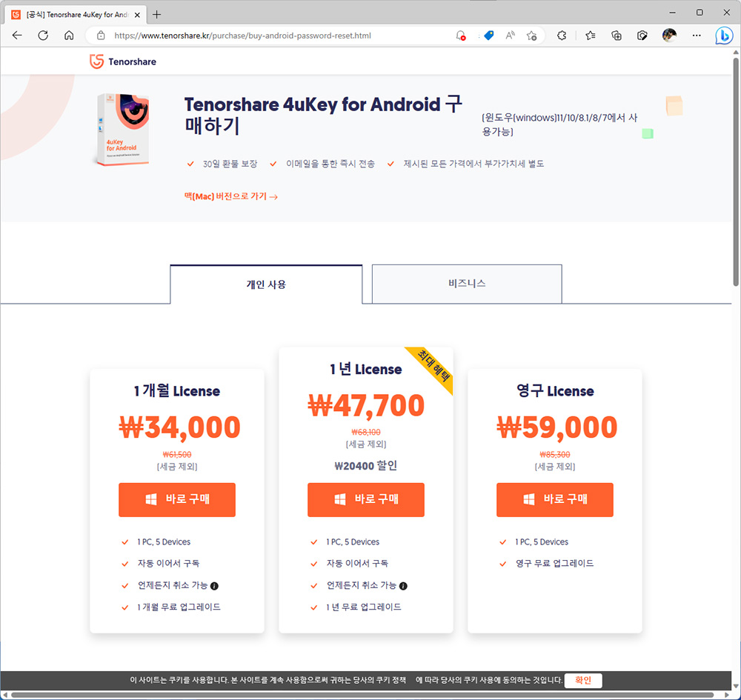Viewport: 741px width, 700px height.
Task: Select the Tenorshare 4uKey browser tab
Action: pos(76,15)
